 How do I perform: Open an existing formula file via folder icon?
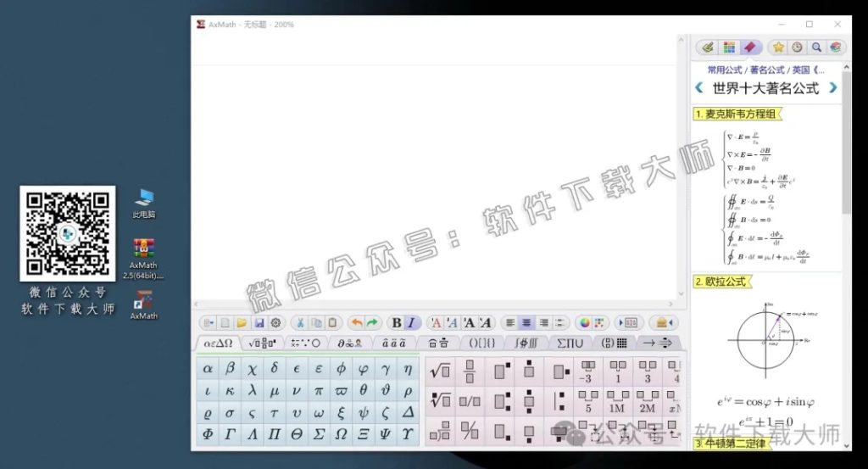pyautogui.click(x=242, y=323)
